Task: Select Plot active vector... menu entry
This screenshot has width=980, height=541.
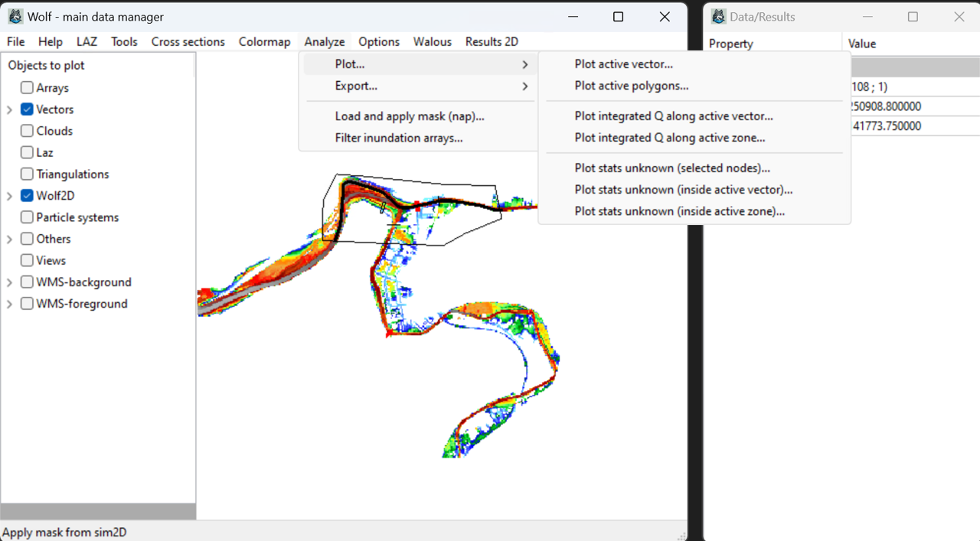Action: click(x=623, y=64)
